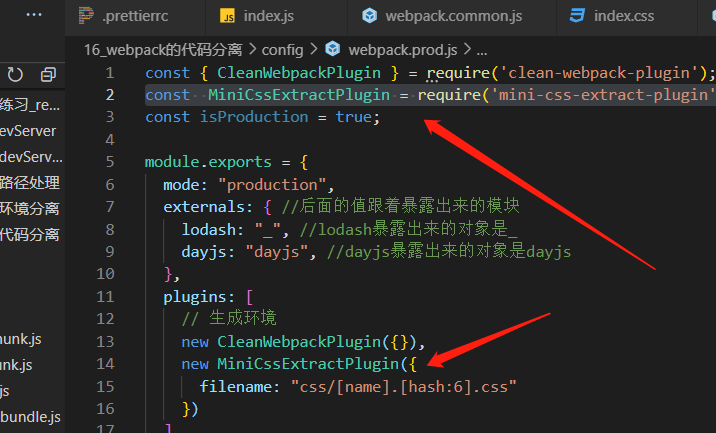This screenshot has width=716, height=433.
Task: Switch to the .prettierrc tab
Action: 135,17
